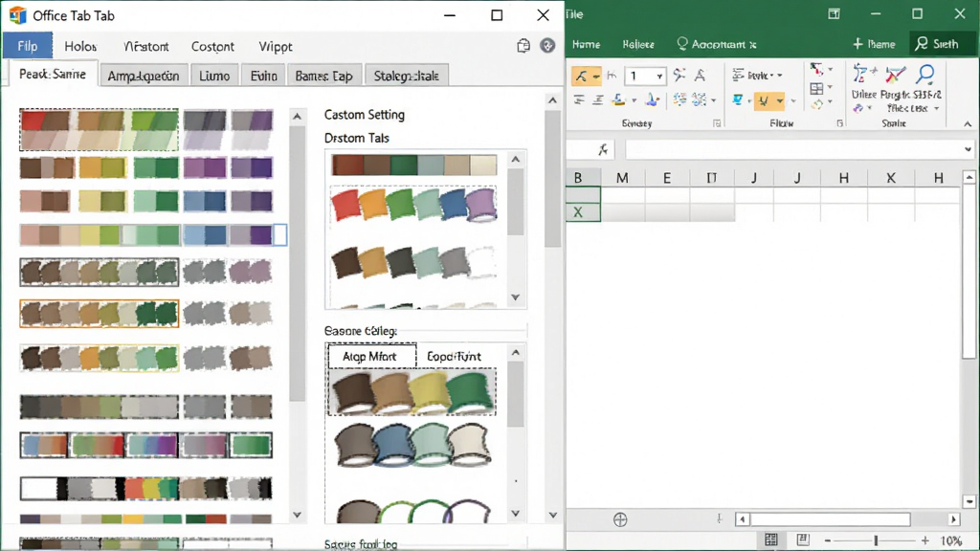
Task: Collapse the ribbon with the chevron
Action: [968, 124]
